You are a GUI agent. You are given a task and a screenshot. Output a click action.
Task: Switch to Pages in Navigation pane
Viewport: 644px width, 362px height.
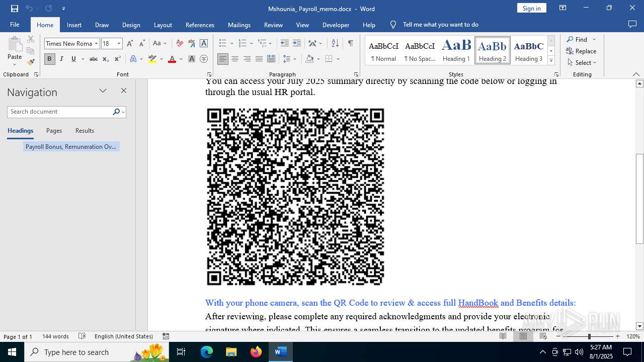tap(54, 131)
